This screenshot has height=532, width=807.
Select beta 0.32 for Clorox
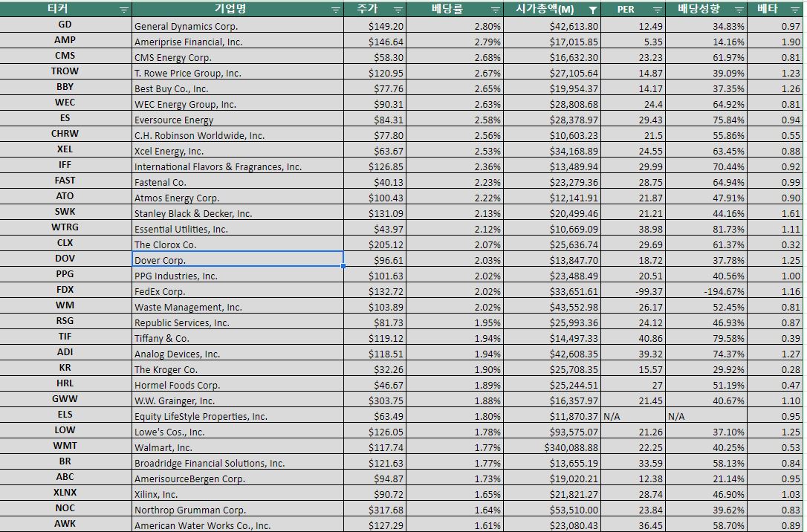(775, 244)
